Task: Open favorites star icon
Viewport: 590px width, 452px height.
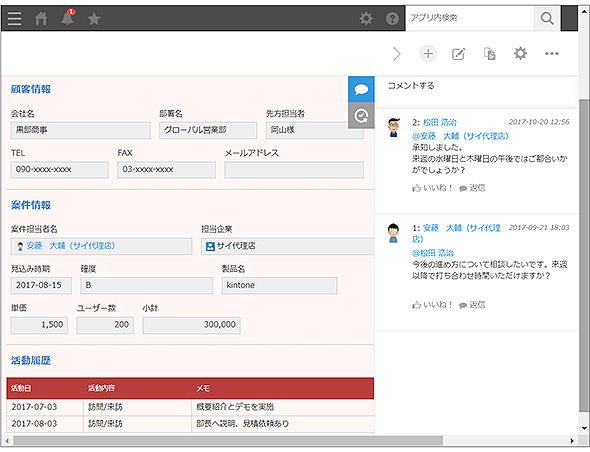Action: click(x=94, y=18)
